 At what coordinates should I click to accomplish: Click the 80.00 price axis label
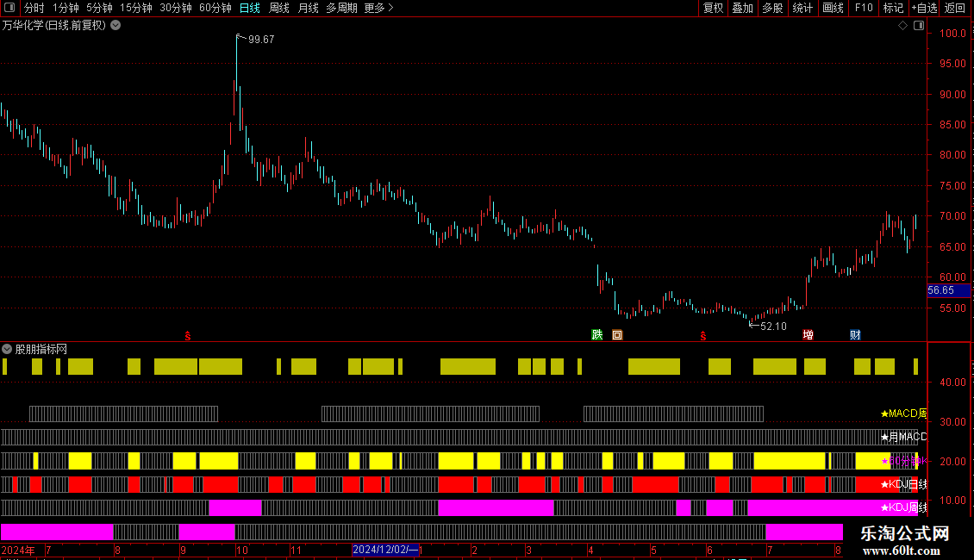952,154
